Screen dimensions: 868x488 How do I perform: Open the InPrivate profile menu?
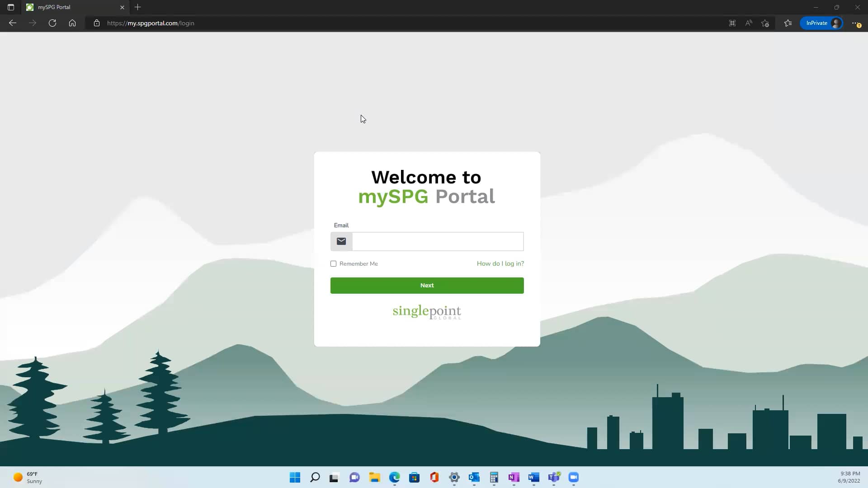coord(821,23)
